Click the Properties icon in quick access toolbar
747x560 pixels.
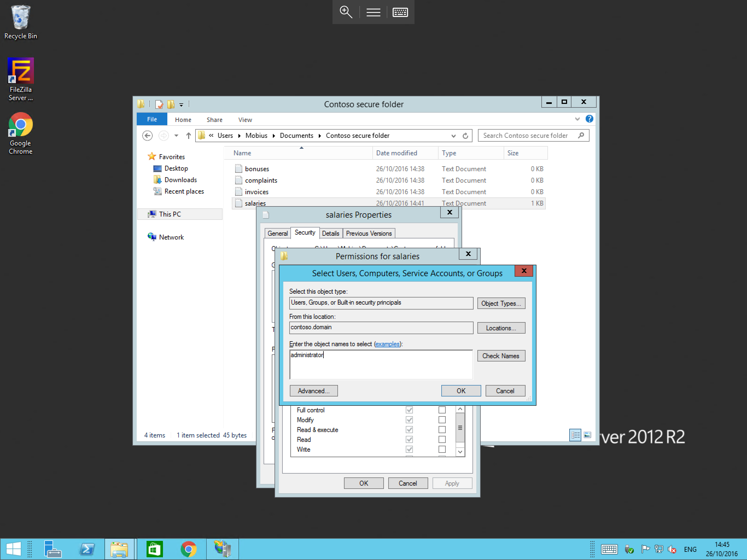[x=159, y=104]
